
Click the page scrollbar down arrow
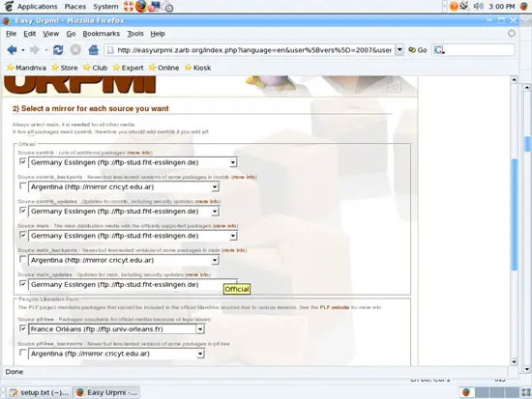[514, 361]
